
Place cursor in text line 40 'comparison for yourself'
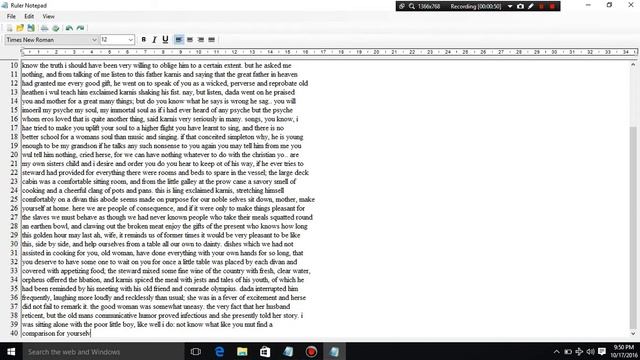tap(56, 333)
